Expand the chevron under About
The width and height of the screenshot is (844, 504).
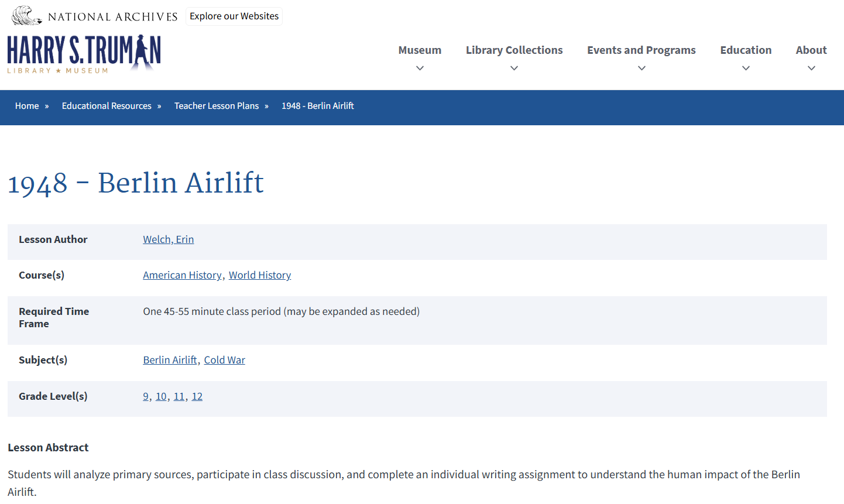point(811,68)
